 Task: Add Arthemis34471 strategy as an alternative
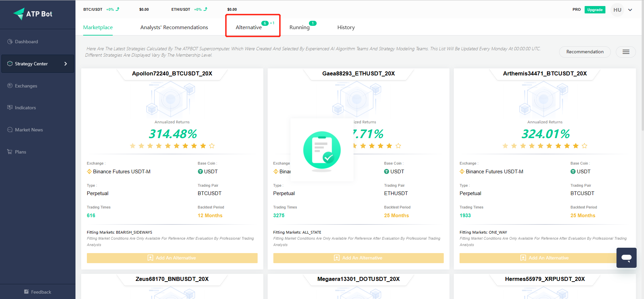pyautogui.click(x=545, y=258)
